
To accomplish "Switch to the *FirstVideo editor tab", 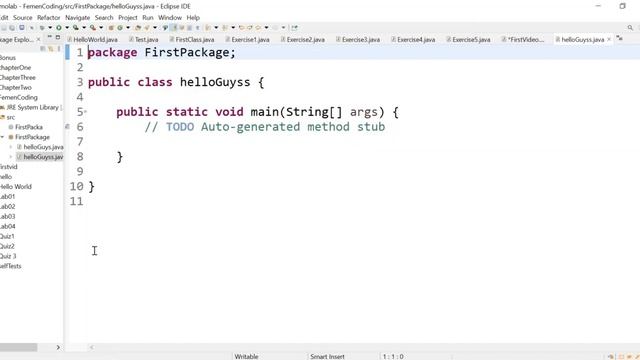I will (523, 40).
